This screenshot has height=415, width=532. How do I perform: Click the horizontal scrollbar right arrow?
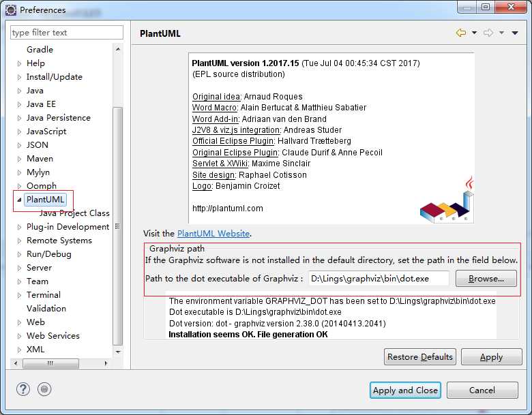coord(106,363)
